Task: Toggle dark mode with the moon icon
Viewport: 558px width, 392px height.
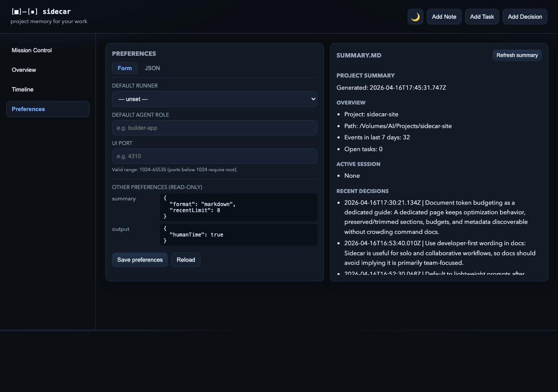Action: tap(415, 17)
